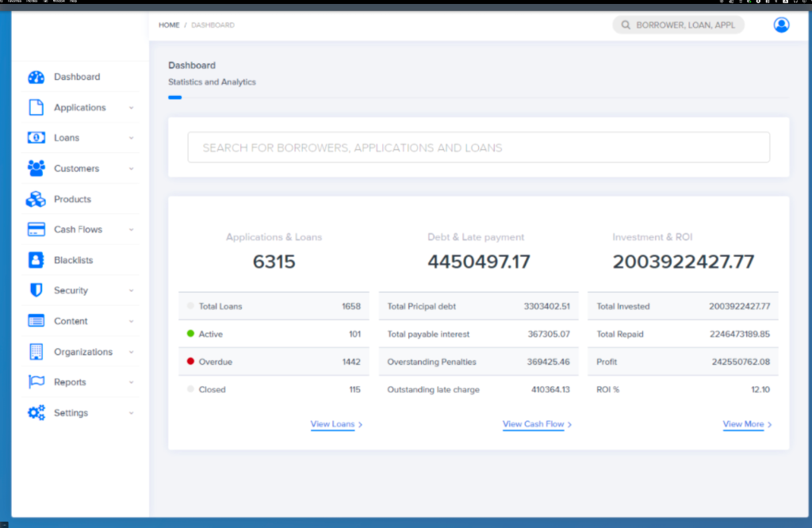This screenshot has height=528, width=812.
Task: Click the user profile icon top right
Action: (781, 25)
